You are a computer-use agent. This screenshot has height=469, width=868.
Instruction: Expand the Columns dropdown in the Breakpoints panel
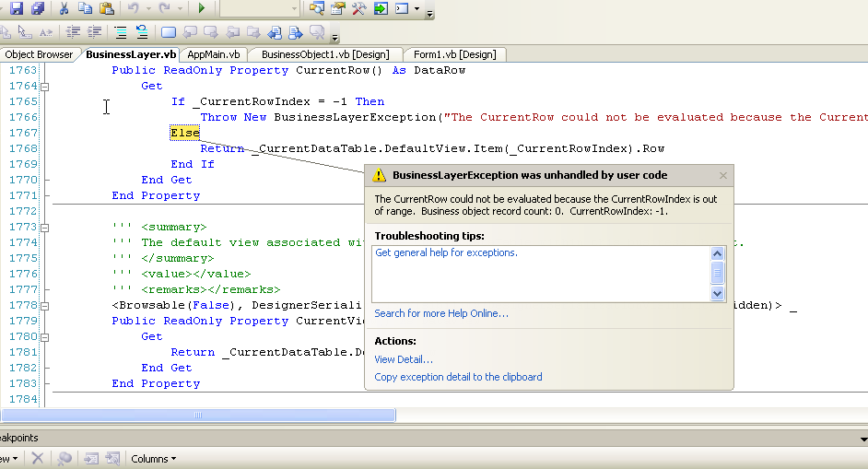(153, 458)
